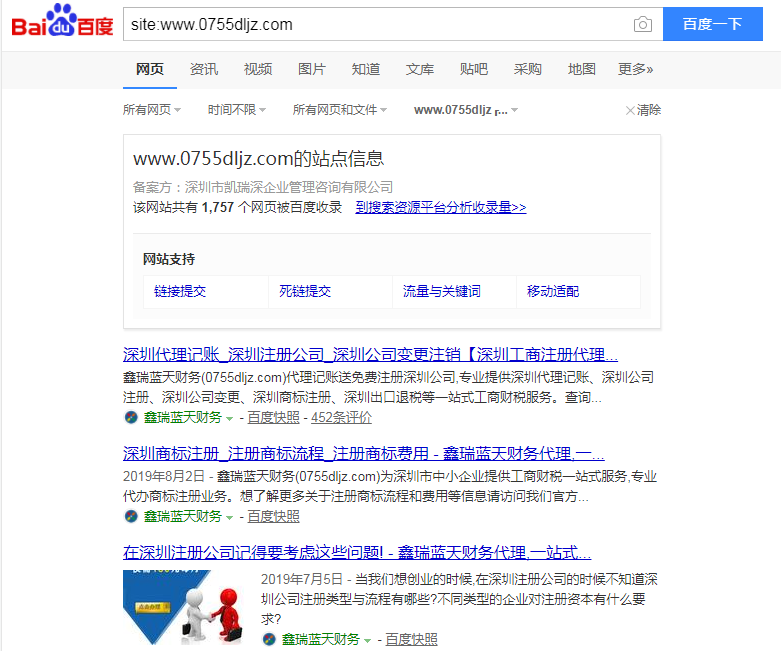Switch to the 资讯 tab
Viewport: 781px width, 651px height.
pos(204,69)
